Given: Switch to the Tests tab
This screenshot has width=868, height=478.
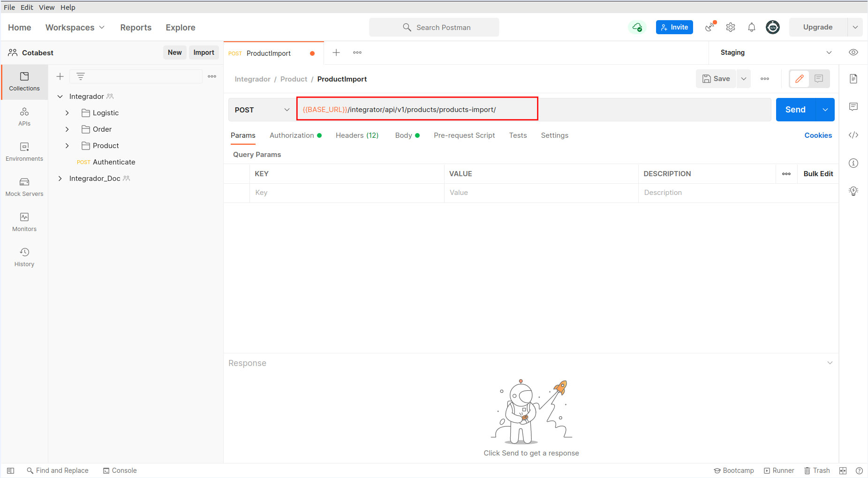Looking at the screenshot, I should coord(518,135).
